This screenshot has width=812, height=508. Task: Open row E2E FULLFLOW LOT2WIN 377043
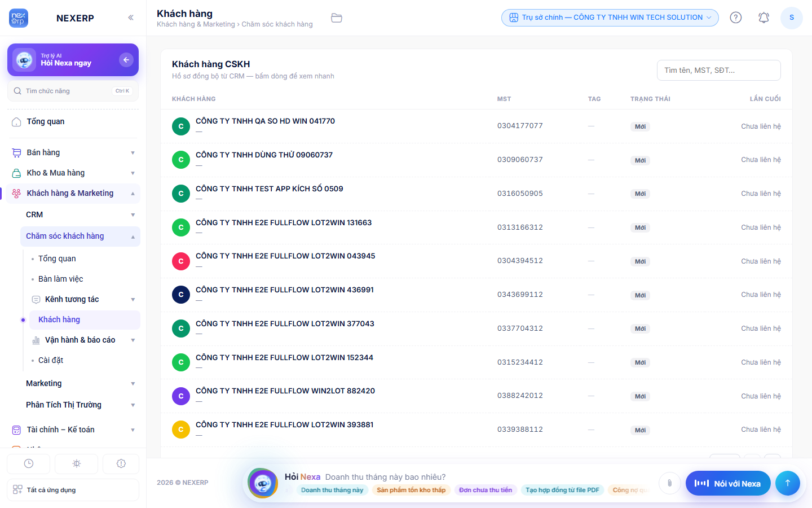[476, 329]
